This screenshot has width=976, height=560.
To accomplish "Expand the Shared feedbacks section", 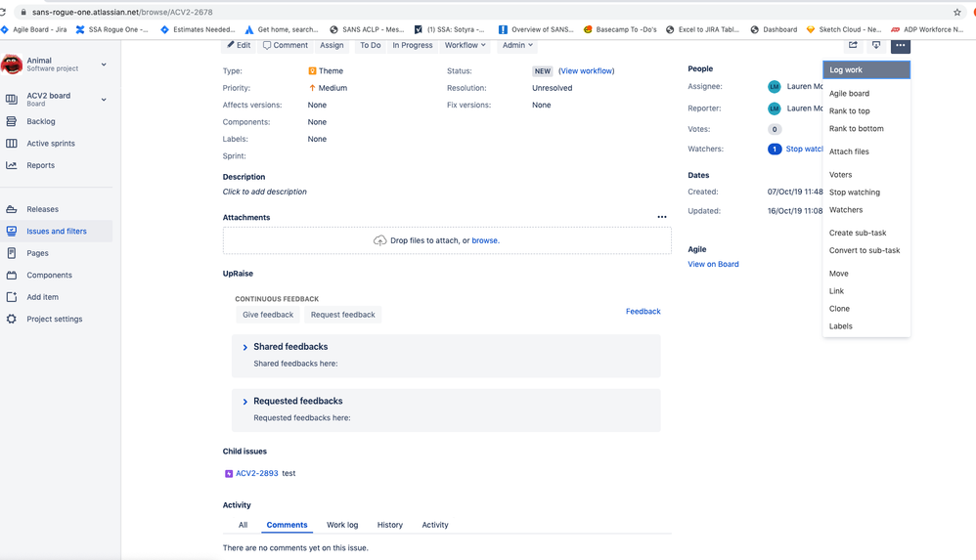I will pyautogui.click(x=245, y=347).
